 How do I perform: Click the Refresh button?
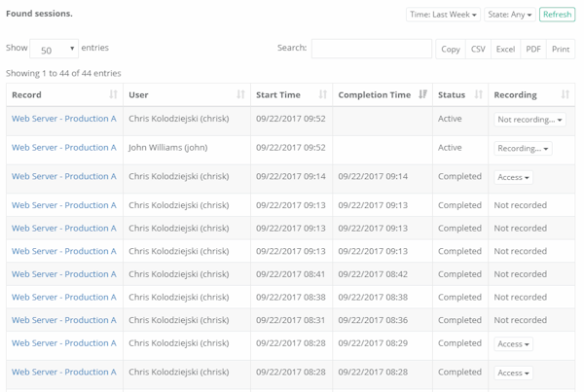[558, 15]
